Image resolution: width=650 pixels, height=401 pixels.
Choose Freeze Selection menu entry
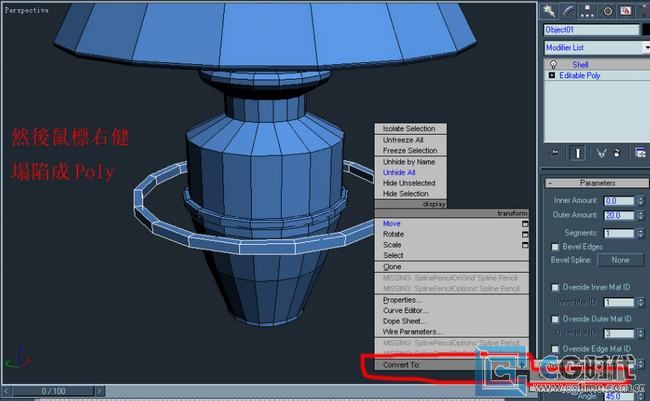point(410,151)
